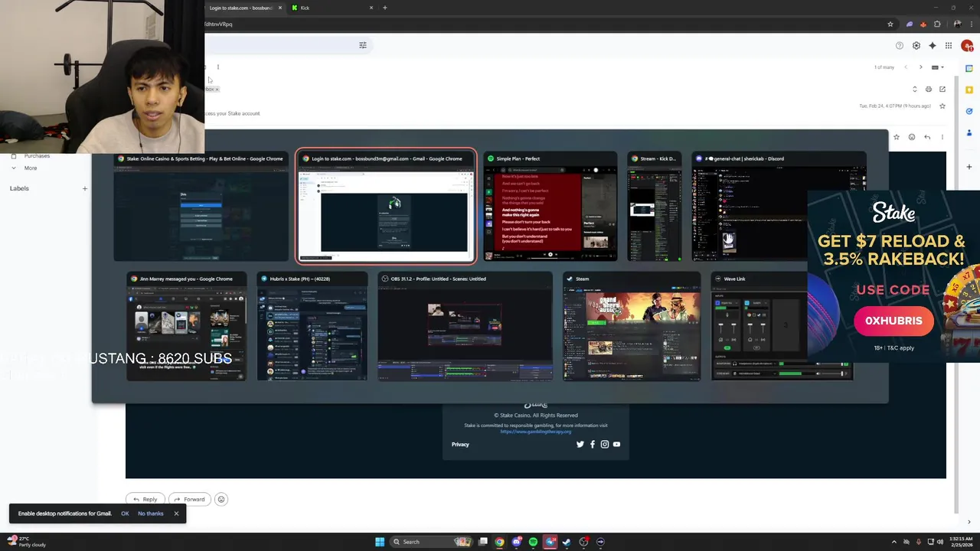This screenshot has width=980, height=551.
Task: Open the Purchases label
Action: [x=37, y=156]
